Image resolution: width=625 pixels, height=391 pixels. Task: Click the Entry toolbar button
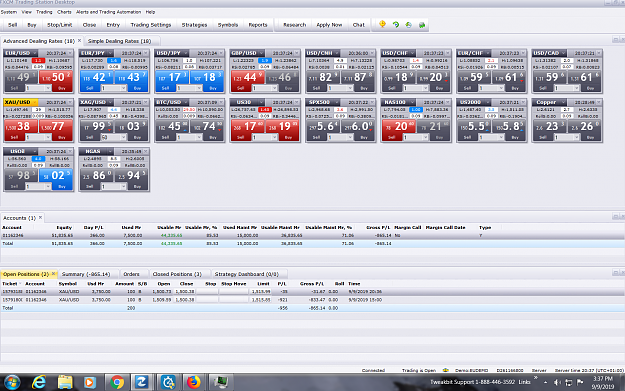[113, 25]
